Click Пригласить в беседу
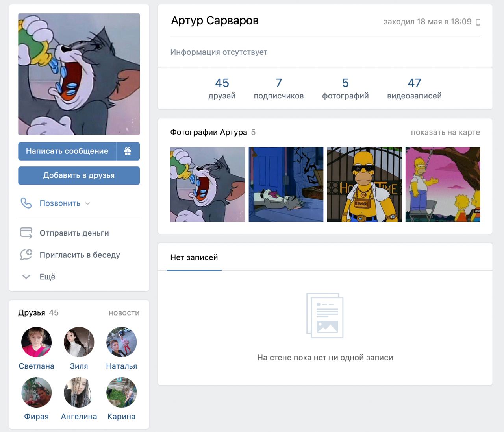The height and width of the screenshot is (432, 504). coord(80,255)
